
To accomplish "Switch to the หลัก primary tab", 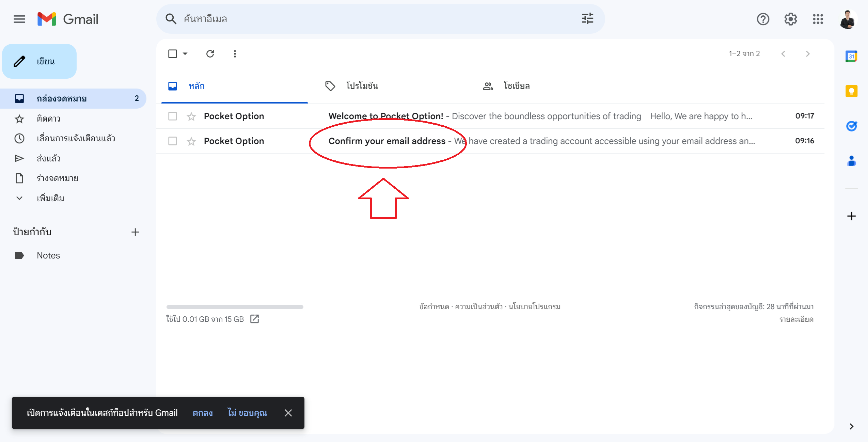I will [x=234, y=86].
